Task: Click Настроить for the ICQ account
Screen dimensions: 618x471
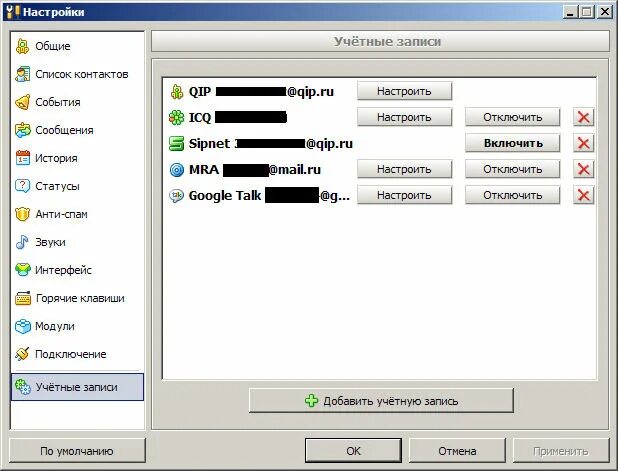Action: (x=404, y=117)
